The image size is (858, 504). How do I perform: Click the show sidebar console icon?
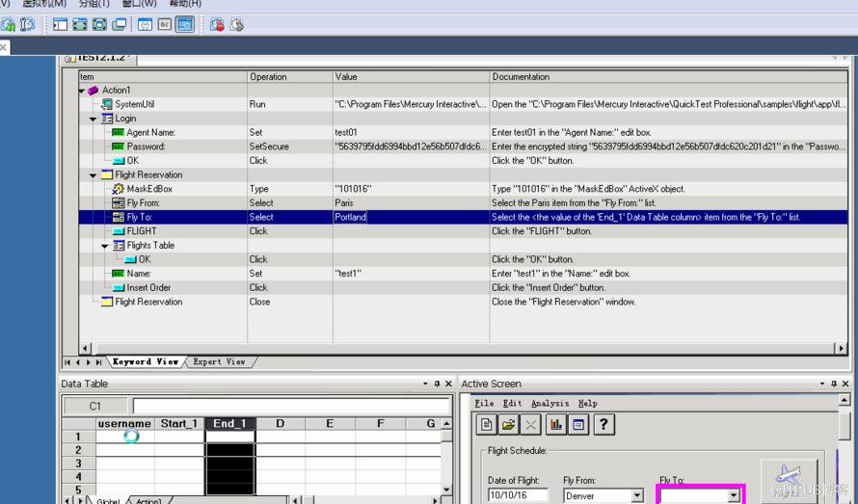point(60,25)
